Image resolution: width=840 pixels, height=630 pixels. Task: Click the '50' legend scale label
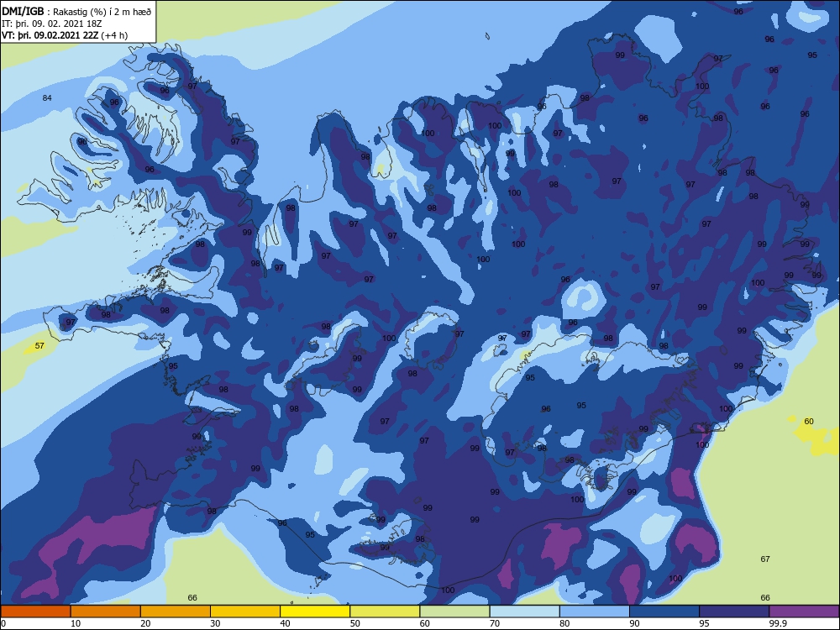(355, 623)
